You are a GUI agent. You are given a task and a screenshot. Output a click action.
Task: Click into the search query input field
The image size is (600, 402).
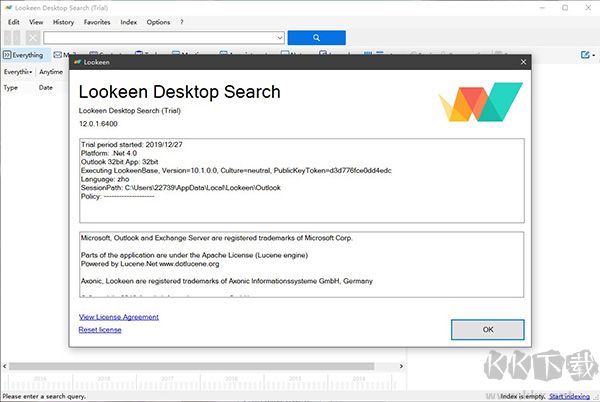160,37
